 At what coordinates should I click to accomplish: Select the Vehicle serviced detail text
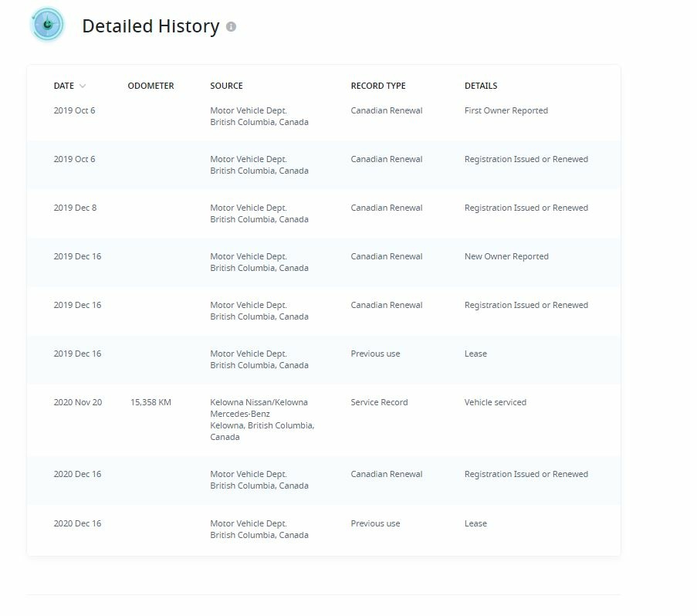click(496, 402)
